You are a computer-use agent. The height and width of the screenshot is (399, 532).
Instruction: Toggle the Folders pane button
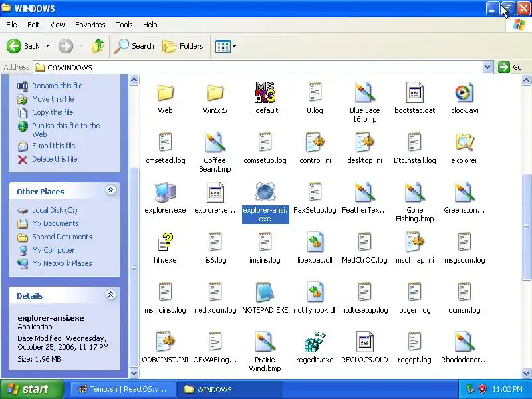click(x=183, y=46)
